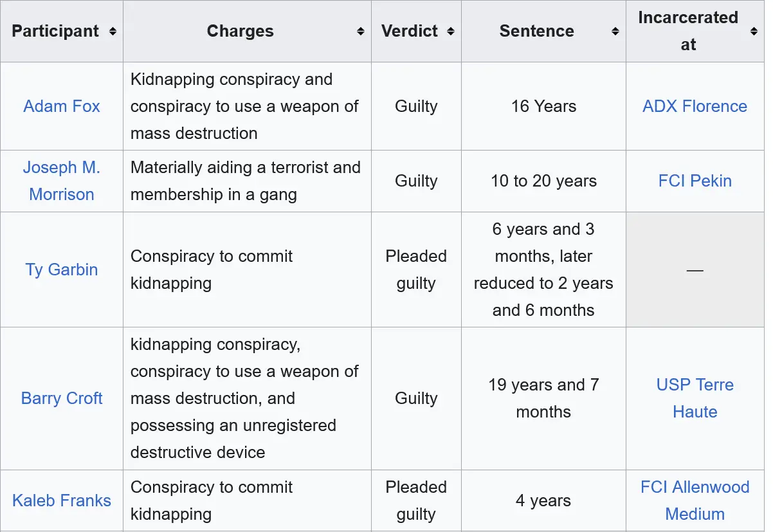The height and width of the screenshot is (532, 773).
Task: Click the Incarcerated at header text
Action: (x=687, y=32)
